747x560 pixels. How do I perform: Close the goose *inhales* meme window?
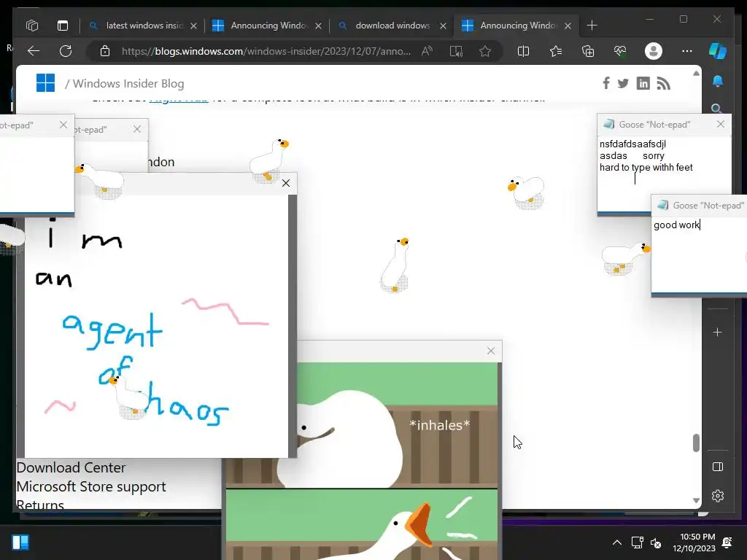coord(491,351)
